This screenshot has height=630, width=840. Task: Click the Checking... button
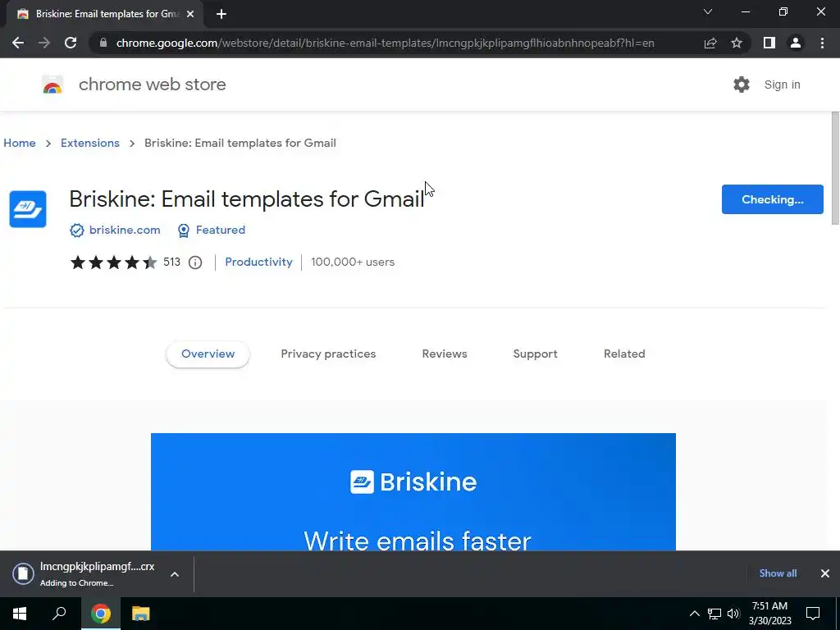coord(772,199)
